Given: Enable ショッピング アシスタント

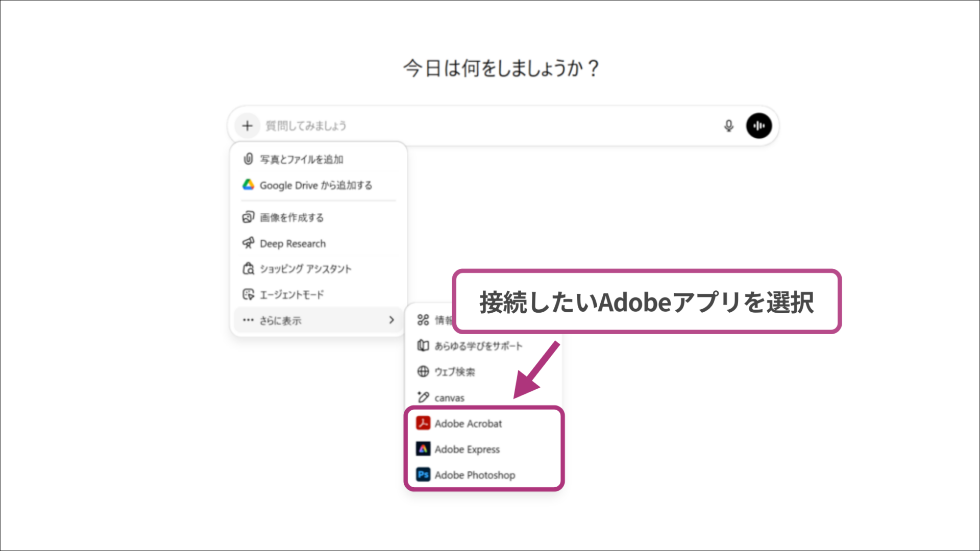Looking at the screenshot, I should click(x=305, y=269).
